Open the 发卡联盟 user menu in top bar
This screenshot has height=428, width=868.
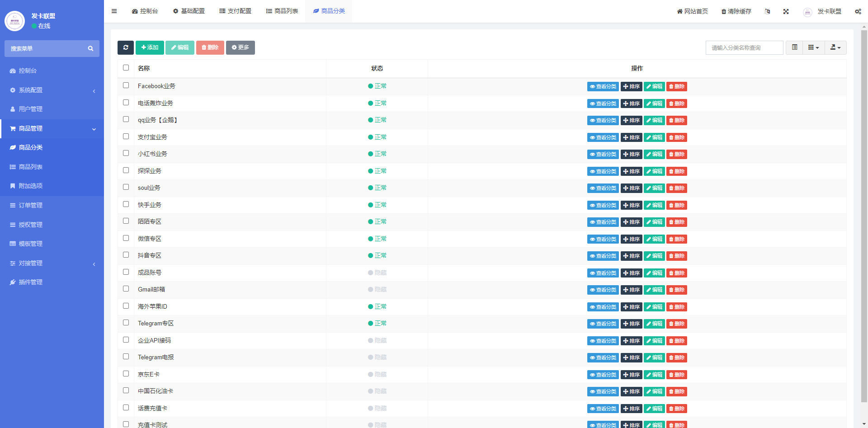822,11
